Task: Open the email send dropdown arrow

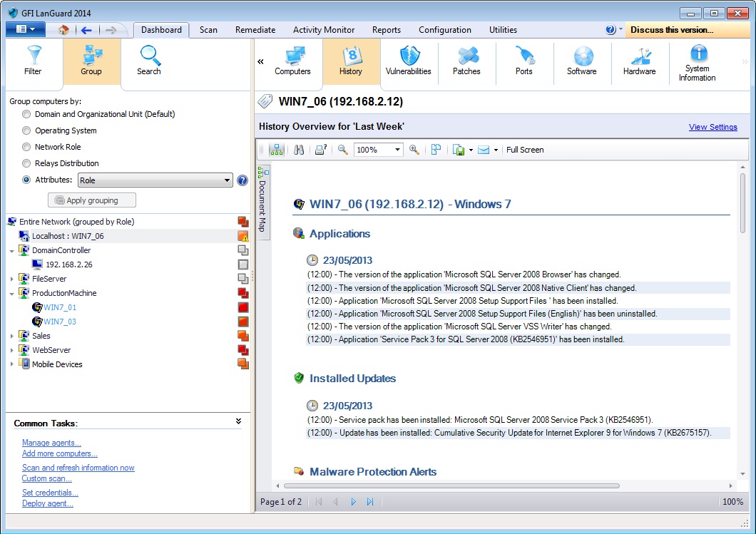Action: [x=496, y=150]
